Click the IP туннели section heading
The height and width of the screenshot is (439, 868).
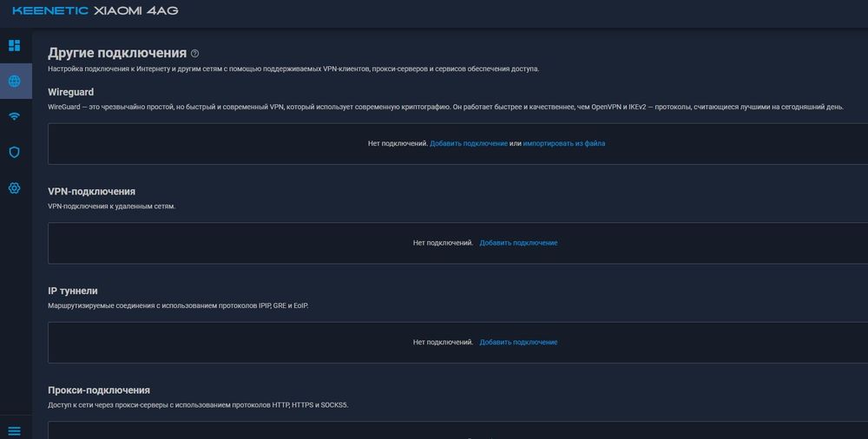[x=73, y=291]
